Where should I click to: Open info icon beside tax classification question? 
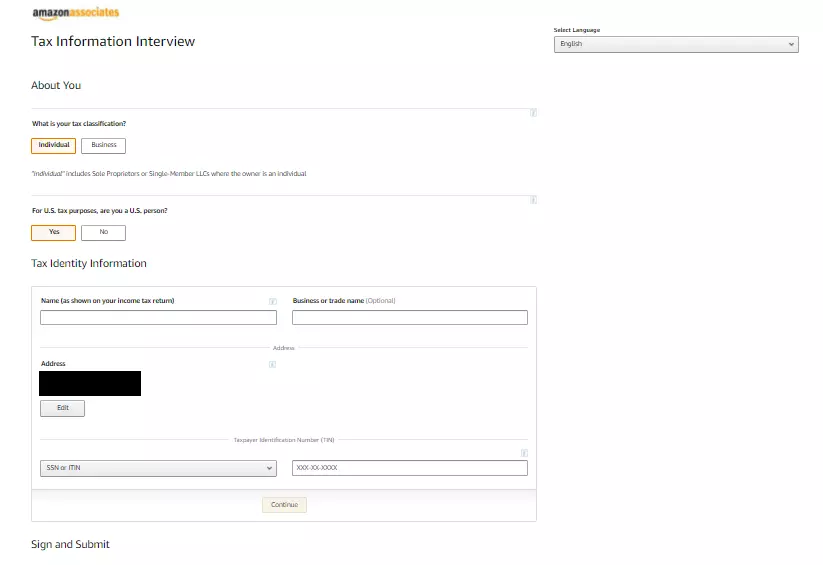533,113
